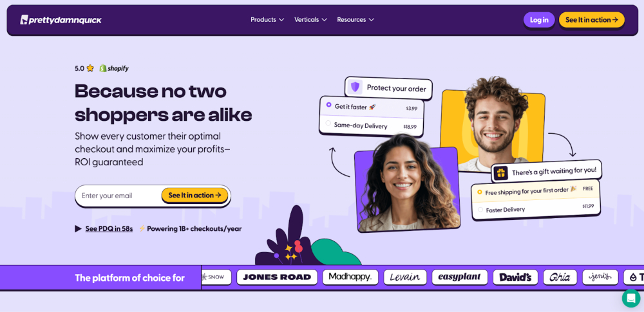Expand the Verticals dropdown menu
Image resolution: width=644 pixels, height=312 pixels.
[x=310, y=20]
